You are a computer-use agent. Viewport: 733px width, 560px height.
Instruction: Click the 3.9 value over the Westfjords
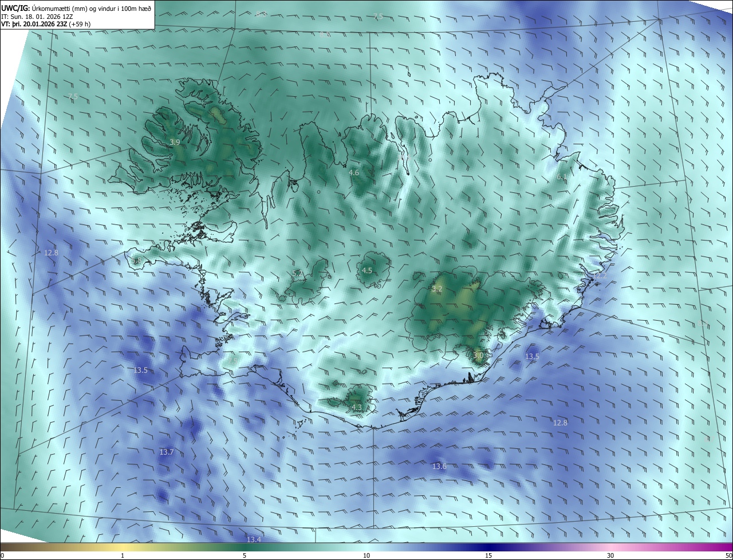coord(175,142)
